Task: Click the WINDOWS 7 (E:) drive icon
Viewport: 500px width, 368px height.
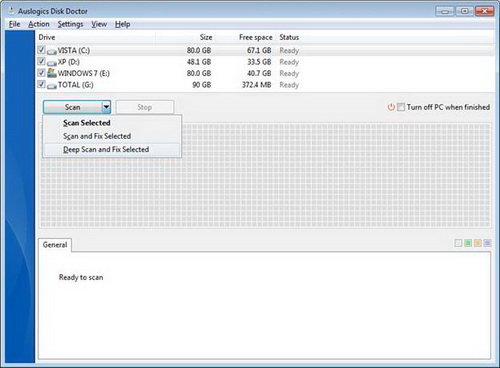Action: pyautogui.click(x=52, y=73)
